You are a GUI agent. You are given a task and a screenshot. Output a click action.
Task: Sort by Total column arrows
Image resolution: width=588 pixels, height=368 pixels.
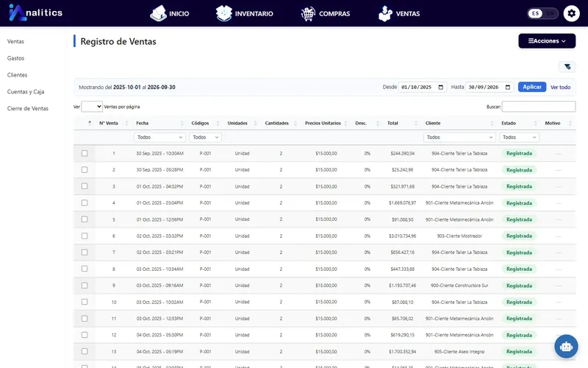click(416, 123)
